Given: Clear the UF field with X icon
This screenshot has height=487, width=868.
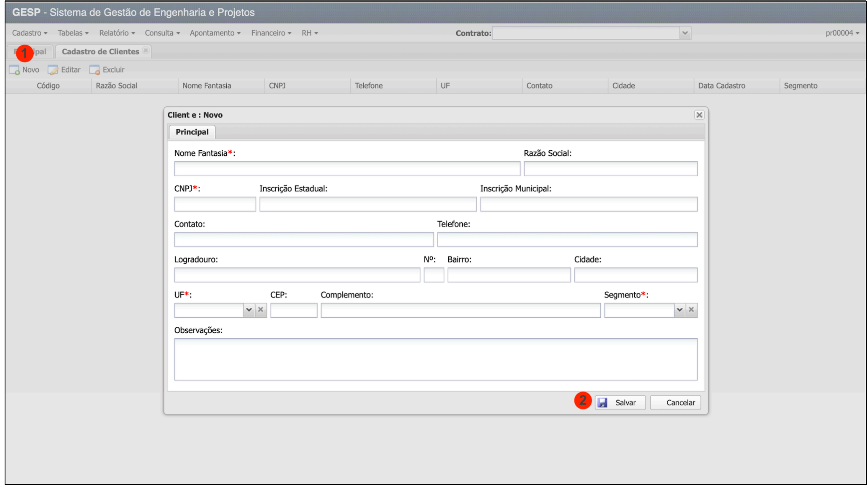Looking at the screenshot, I should click(261, 310).
